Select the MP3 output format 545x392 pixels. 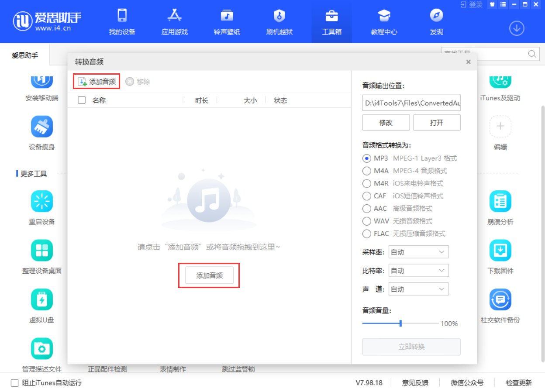point(366,158)
